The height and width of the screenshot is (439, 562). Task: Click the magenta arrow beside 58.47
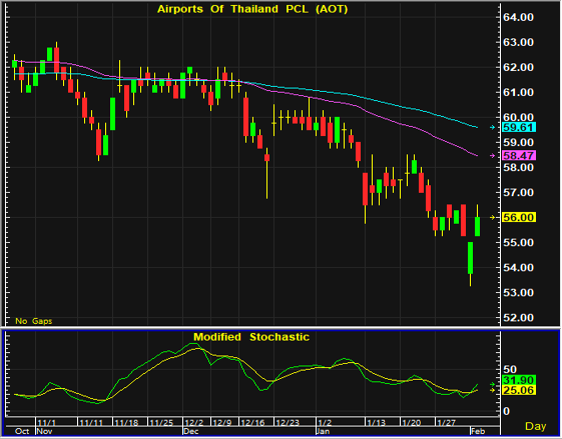click(493, 156)
